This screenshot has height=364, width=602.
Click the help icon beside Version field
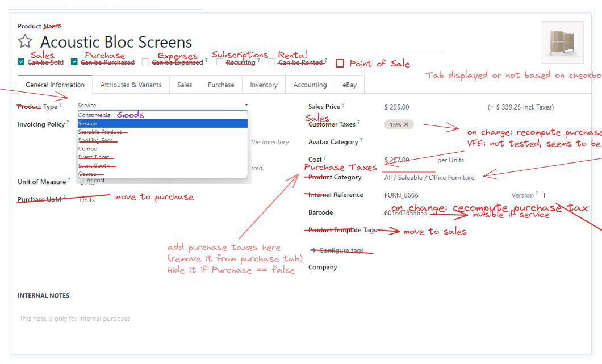(x=537, y=194)
